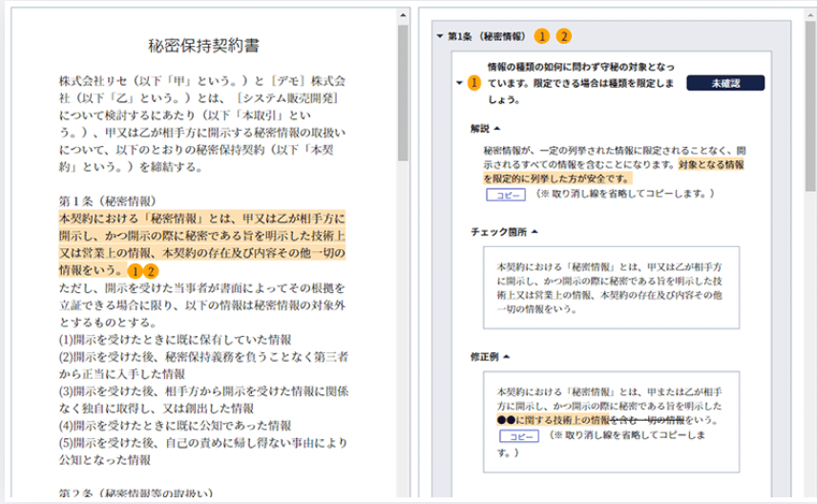The image size is (817, 504).
Task: Collapse the 修正例 section
Action: [506, 356]
